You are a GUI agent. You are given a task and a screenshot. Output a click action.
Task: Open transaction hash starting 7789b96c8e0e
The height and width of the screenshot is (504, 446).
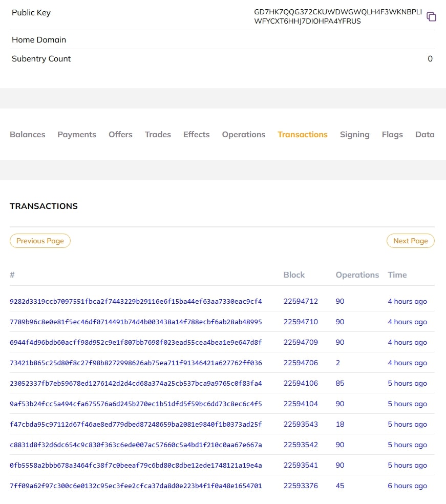point(136,322)
